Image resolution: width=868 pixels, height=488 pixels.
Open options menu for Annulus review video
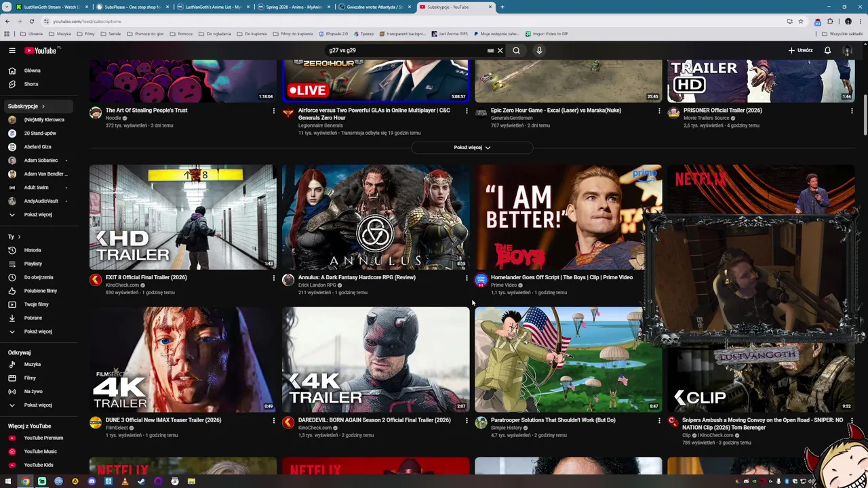(467, 278)
